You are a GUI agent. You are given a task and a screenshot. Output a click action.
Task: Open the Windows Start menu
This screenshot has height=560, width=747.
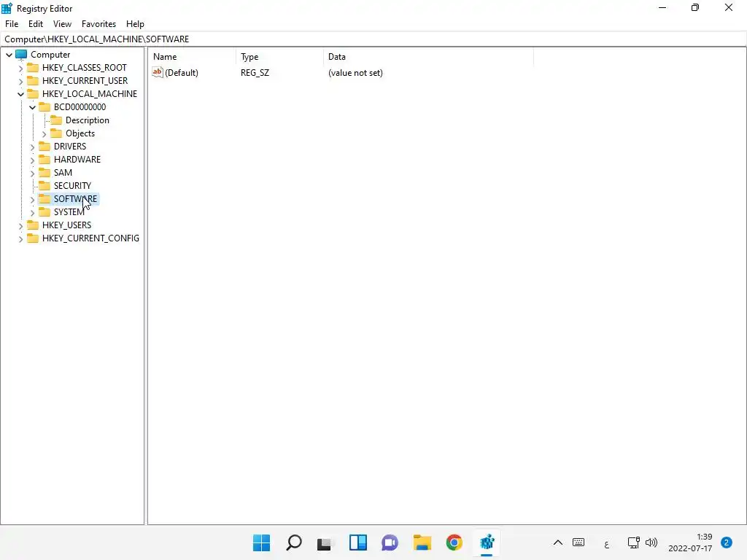tap(261, 542)
